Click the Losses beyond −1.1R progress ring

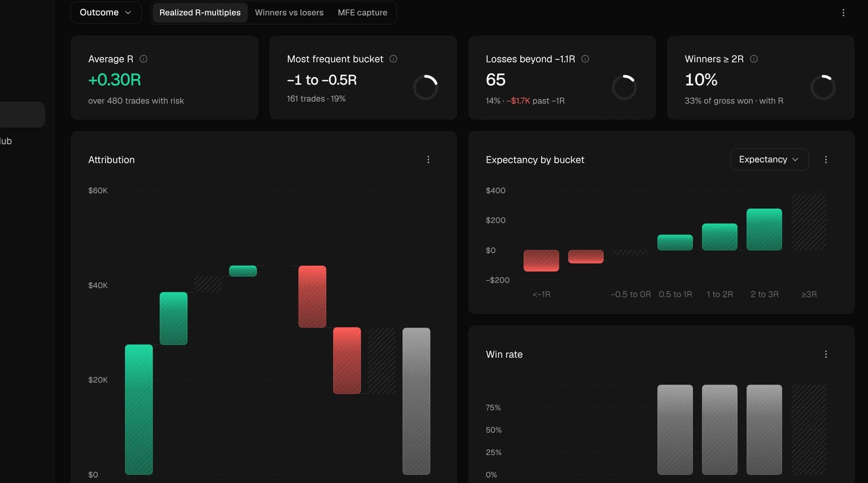pyautogui.click(x=624, y=87)
